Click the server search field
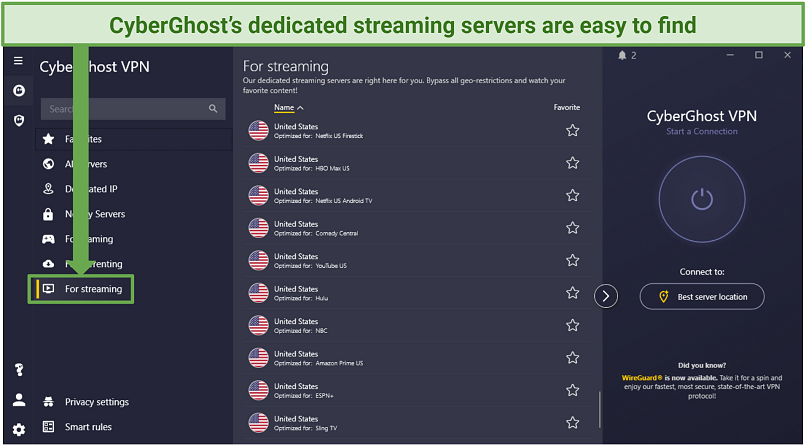Screen dimensions: 806x446 [x=133, y=108]
